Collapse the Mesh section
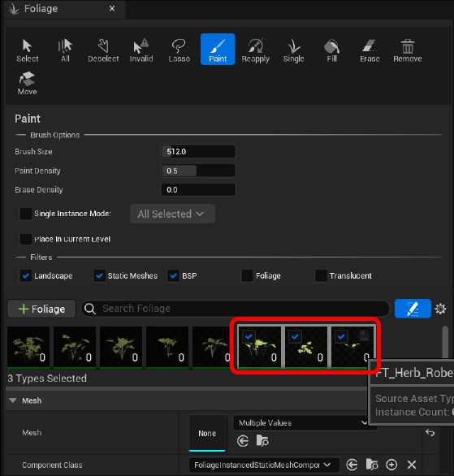The width and height of the screenshot is (454, 476). click(x=13, y=400)
